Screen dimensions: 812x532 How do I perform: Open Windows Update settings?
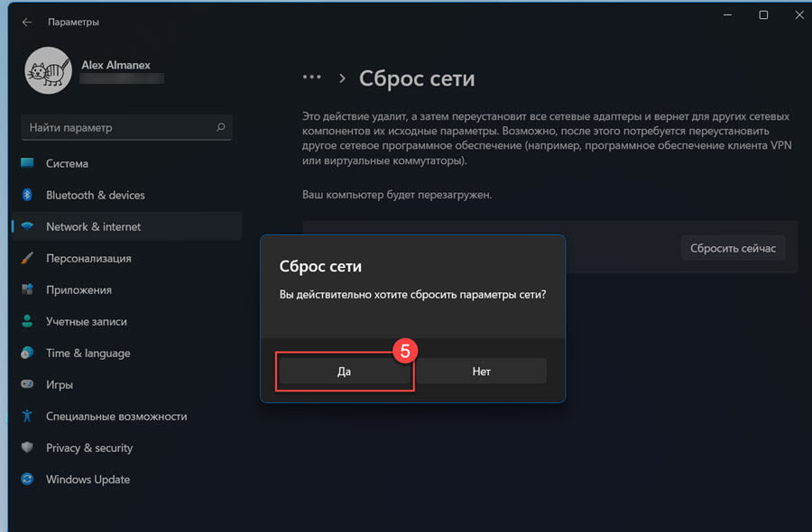(127, 479)
